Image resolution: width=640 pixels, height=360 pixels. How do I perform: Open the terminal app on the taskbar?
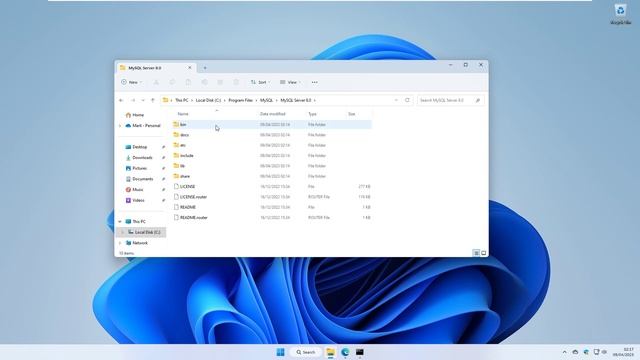[x=360, y=352]
